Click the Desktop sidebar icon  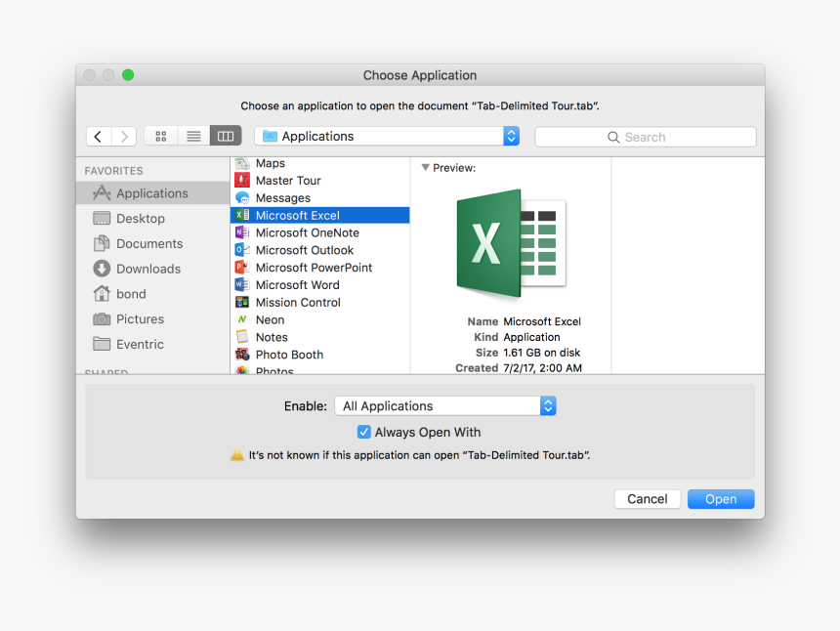[102, 218]
